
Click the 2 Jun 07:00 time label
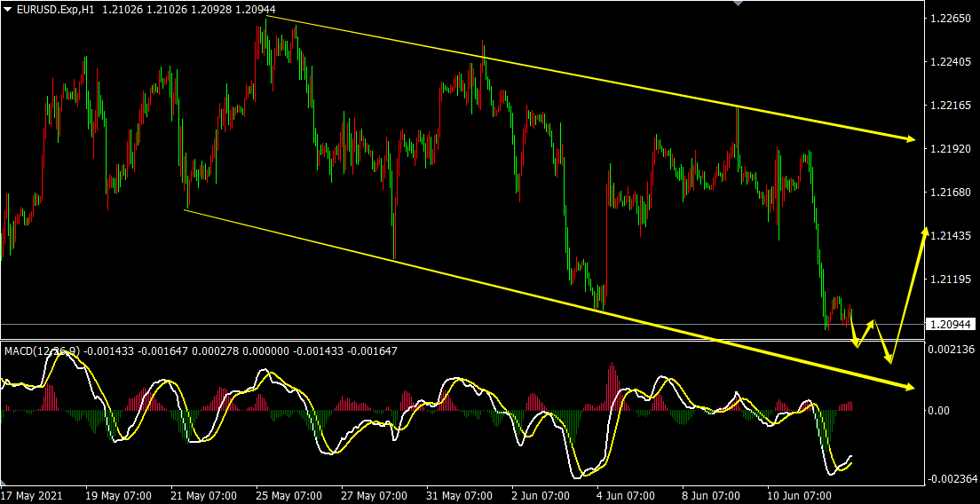pos(541,496)
